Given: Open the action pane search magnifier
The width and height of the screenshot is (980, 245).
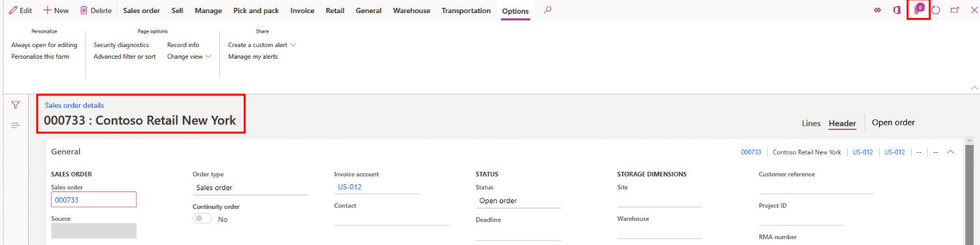Looking at the screenshot, I should [x=547, y=10].
